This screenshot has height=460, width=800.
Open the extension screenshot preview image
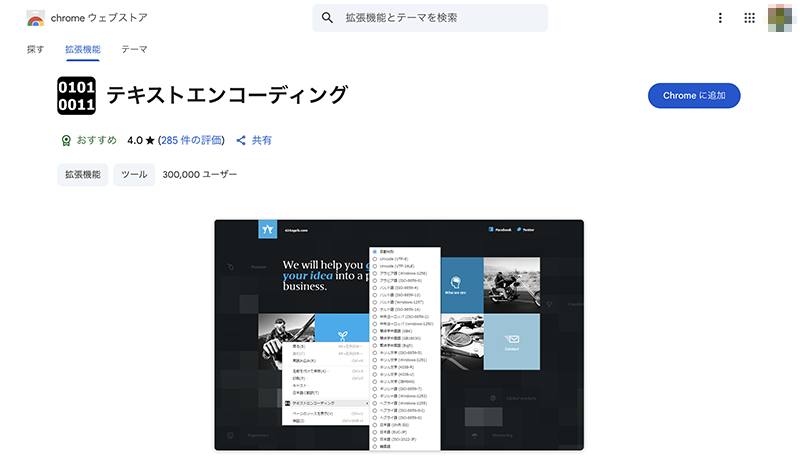coord(399,335)
